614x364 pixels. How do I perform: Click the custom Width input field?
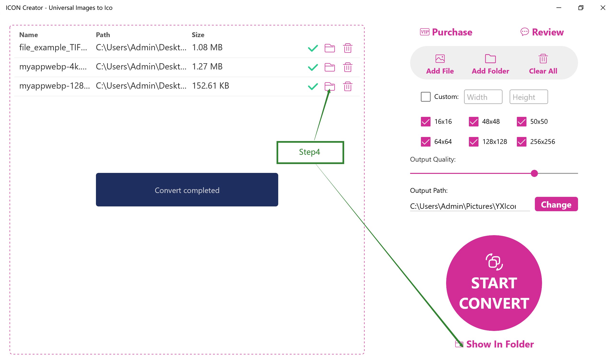(x=483, y=97)
